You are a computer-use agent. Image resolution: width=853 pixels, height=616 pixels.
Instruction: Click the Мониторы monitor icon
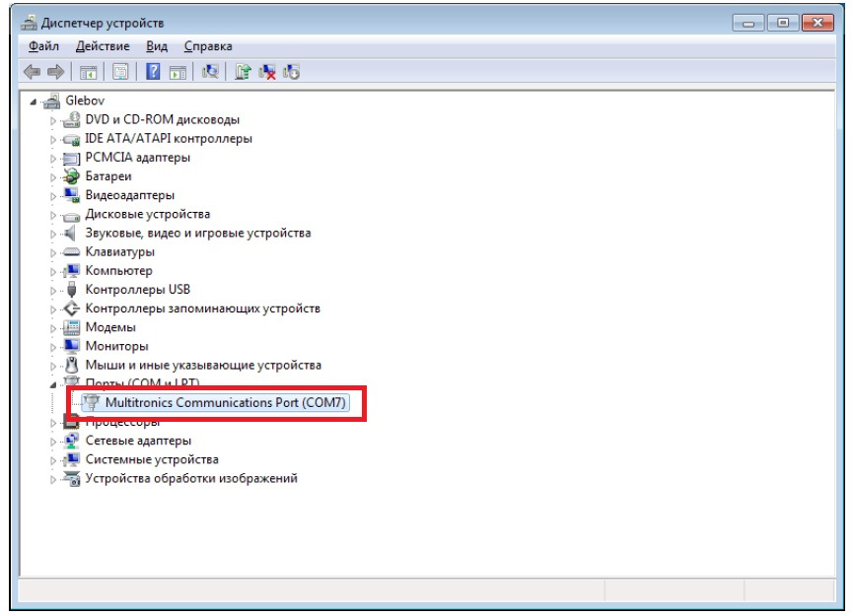coord(71,346)
